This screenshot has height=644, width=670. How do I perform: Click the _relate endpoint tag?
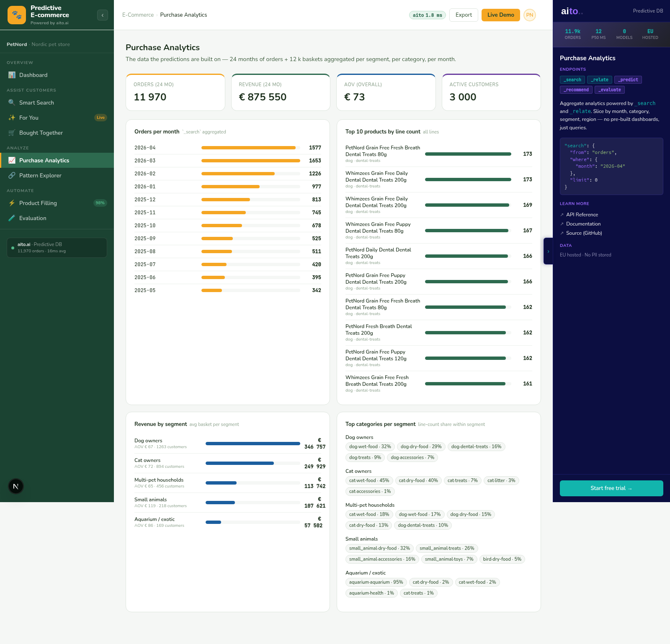(x=600, y=80)
